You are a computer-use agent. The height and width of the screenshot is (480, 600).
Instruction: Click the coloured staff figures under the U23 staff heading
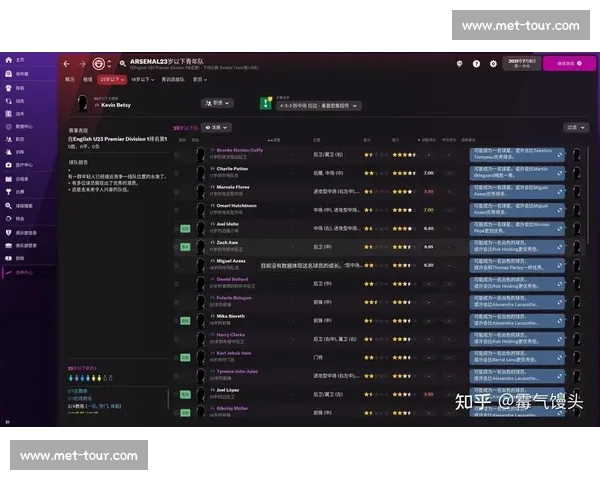pyautogui.click(x=90, y=378)
